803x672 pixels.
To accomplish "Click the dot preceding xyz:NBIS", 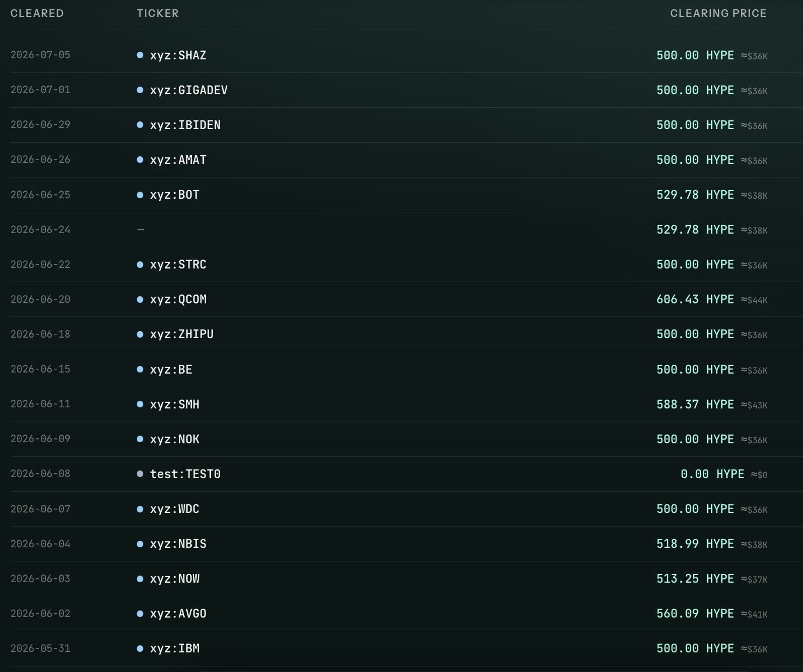I will (140, 544).
